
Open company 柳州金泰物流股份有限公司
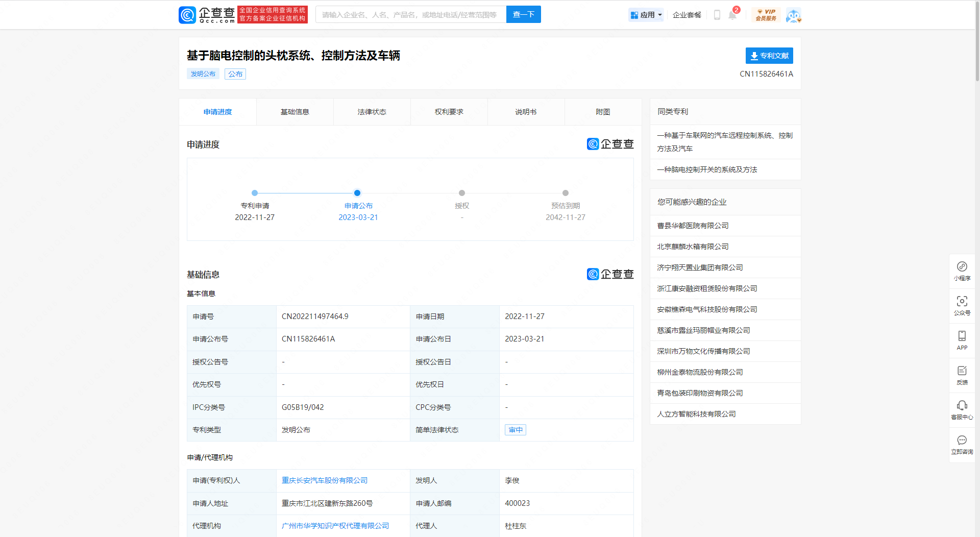coord(700,372)
